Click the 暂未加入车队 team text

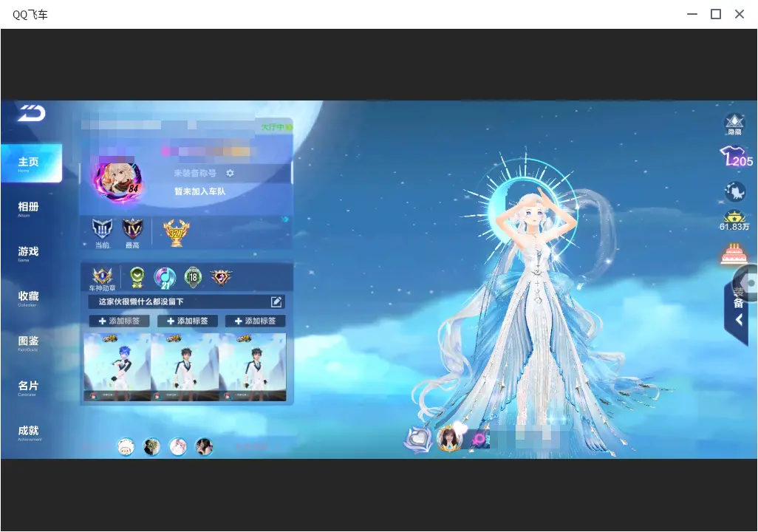[199, 191]
